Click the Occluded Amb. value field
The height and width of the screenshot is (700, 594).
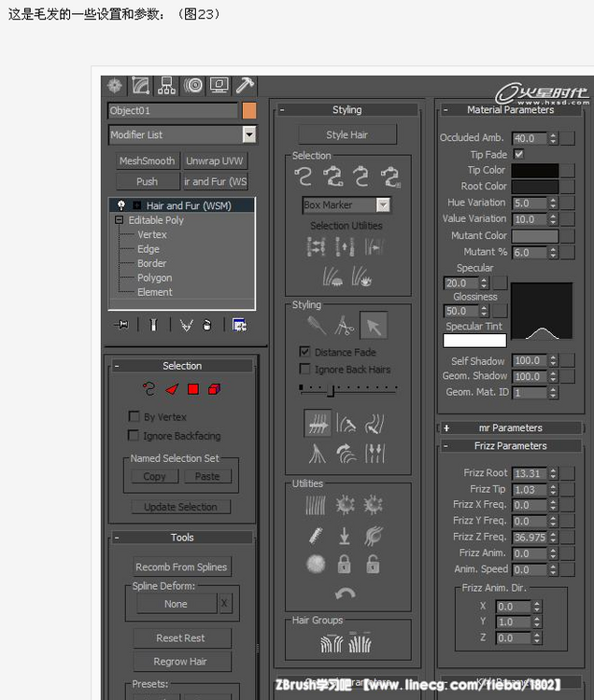[529, 138]
